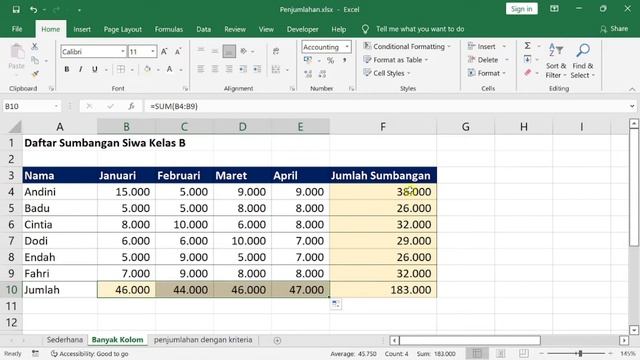Toggle Wrap Text
The width and height of the screenshot is (640, 360).
[276, 51]
